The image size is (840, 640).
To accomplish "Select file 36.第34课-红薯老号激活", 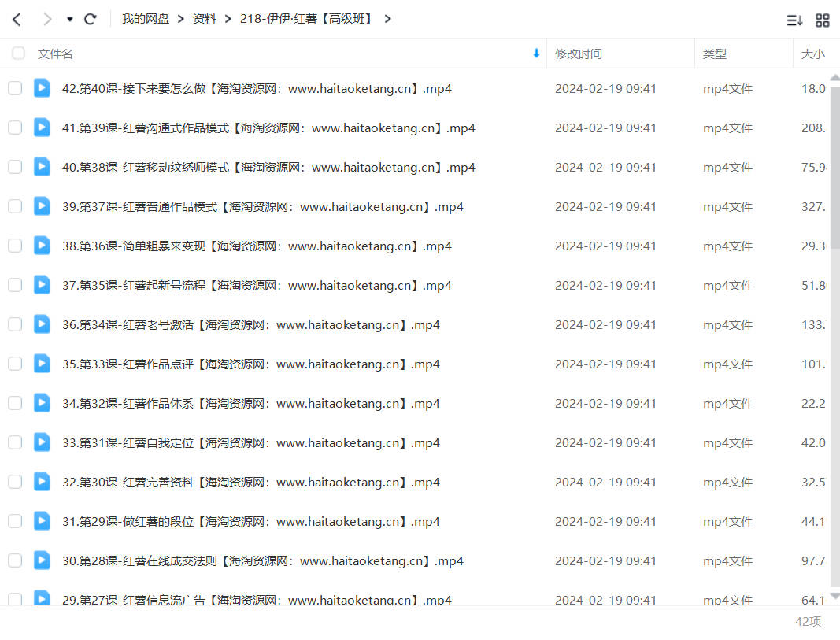I will pos(250,325).
